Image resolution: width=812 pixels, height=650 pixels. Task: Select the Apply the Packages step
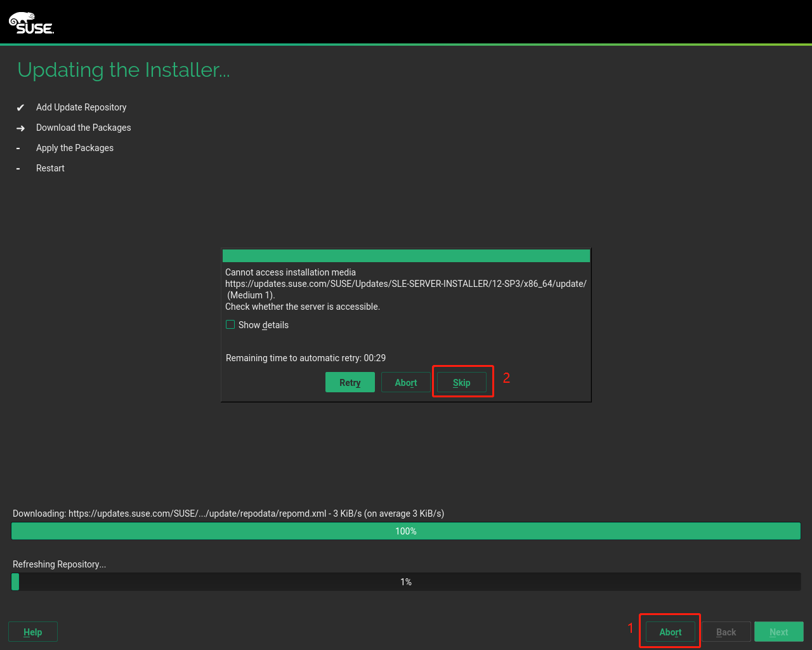pyautogui.click(x=75, y=148)
